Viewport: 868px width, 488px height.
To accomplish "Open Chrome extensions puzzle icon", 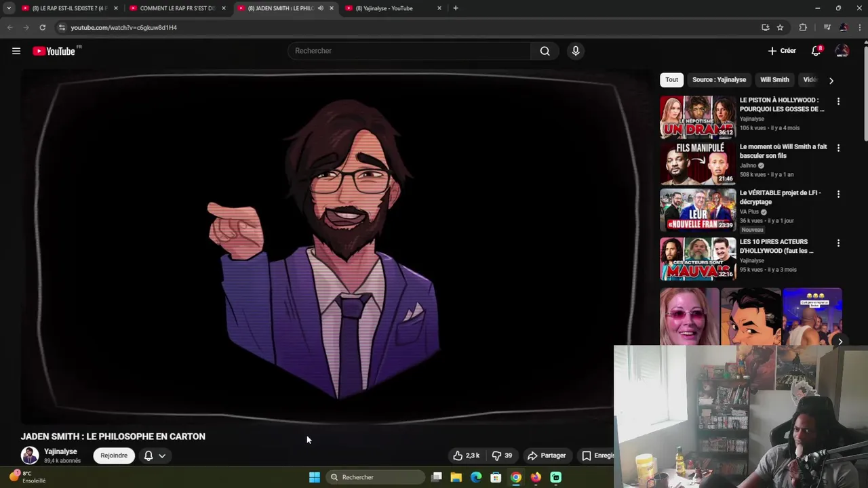I will pyautogui.click(x=803, y=27).
